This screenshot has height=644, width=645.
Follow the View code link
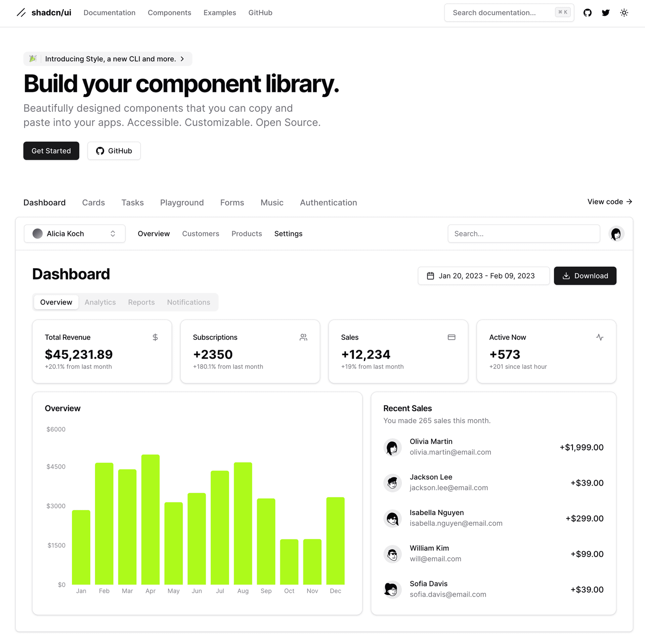pos(609,201)
